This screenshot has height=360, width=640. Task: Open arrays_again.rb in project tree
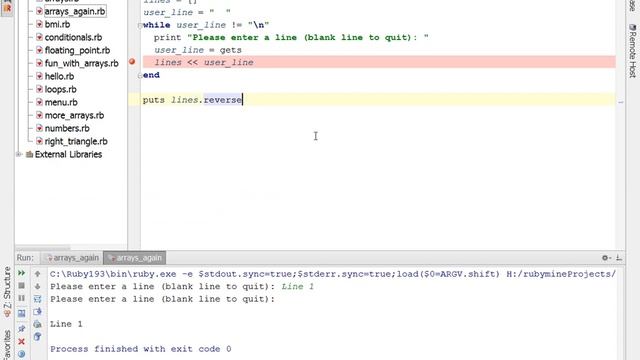(75, 11)
